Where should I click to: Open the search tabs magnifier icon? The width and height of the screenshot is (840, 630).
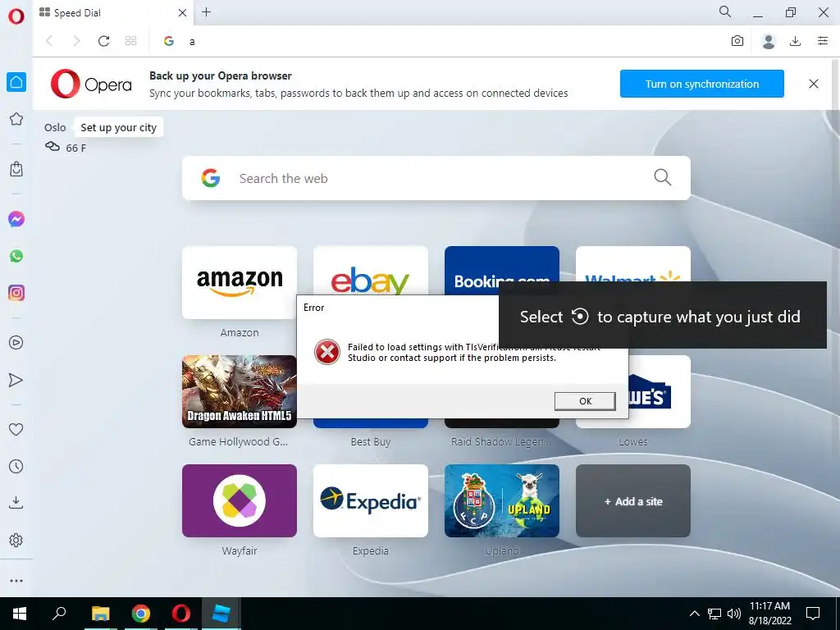pyautogui.click(x=725, y=11)
